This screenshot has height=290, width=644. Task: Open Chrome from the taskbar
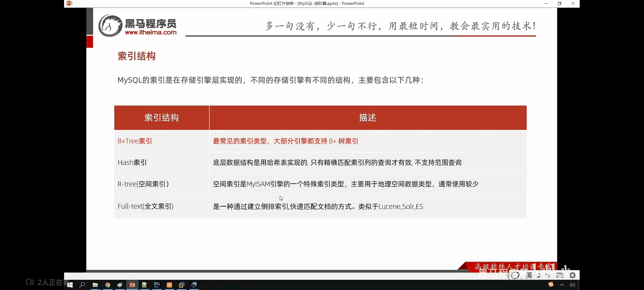coord(108,285)
